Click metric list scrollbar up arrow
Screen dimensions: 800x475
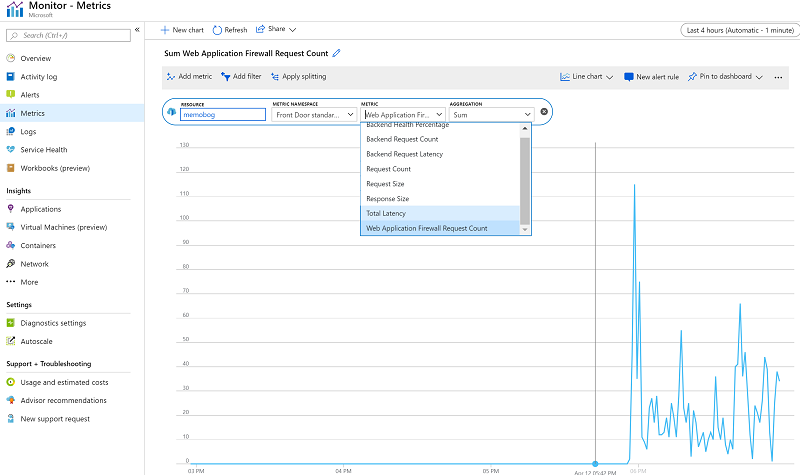point(524,129)
